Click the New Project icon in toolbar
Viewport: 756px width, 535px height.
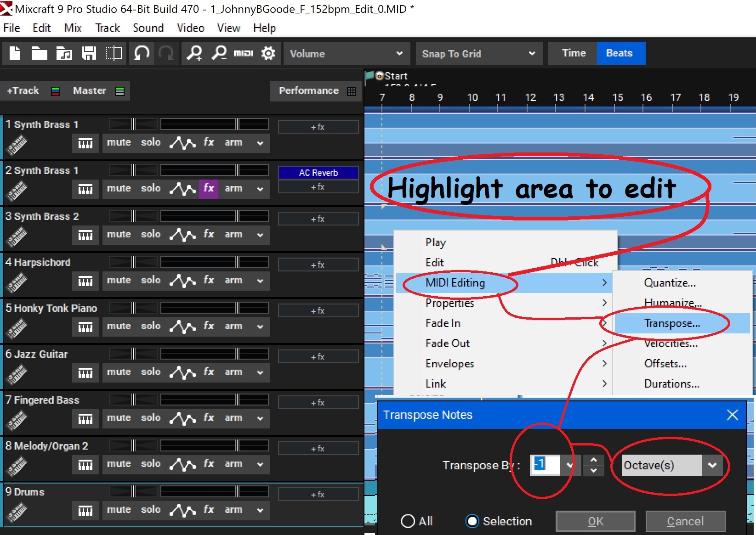[15, 54]
